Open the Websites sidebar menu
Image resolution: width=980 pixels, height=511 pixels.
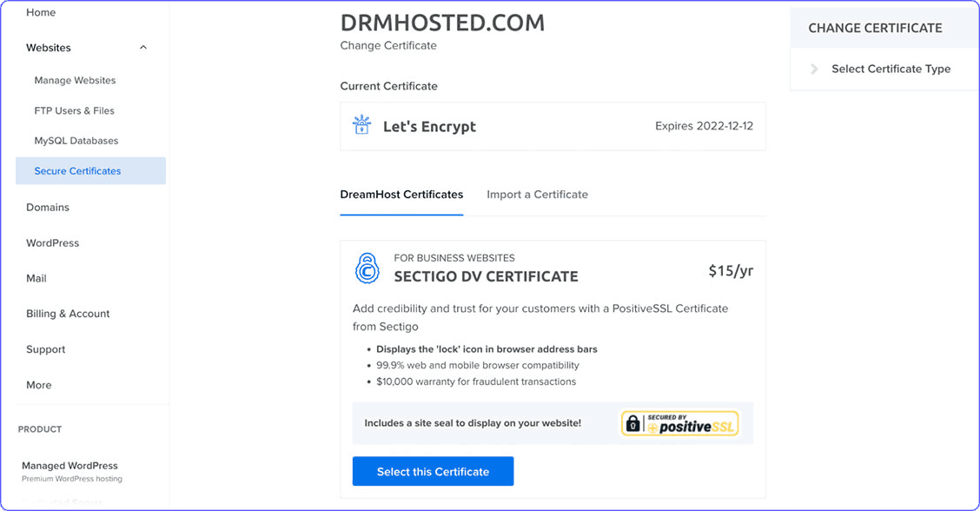pyautogui.click(x=48, y=48)
